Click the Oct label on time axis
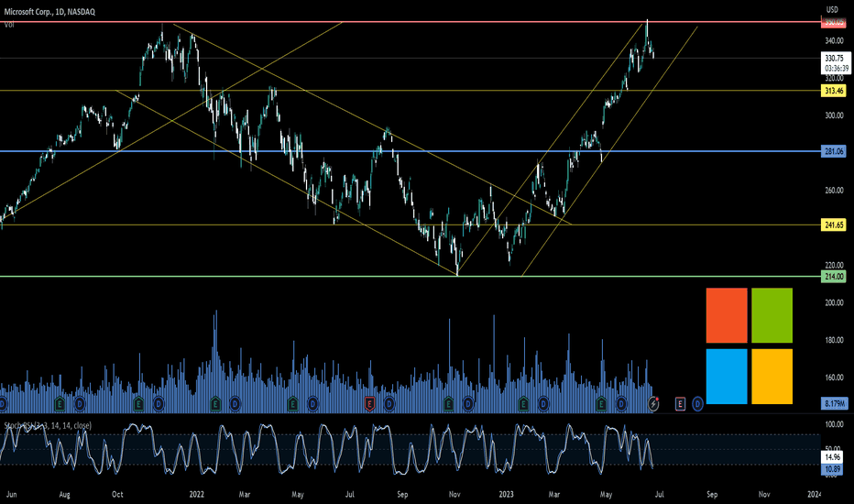The width and height of the screenshot is (854, 504). [117, 495]
